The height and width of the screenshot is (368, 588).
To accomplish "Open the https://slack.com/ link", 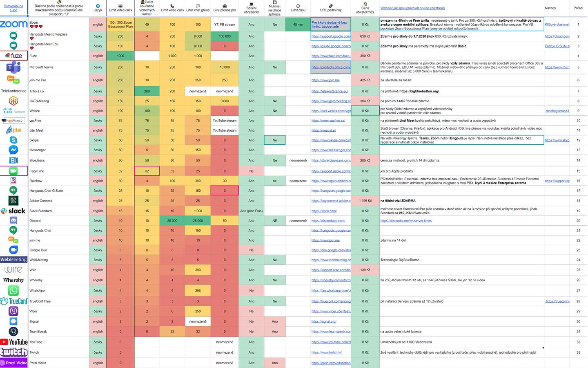I will coord(324,211).
